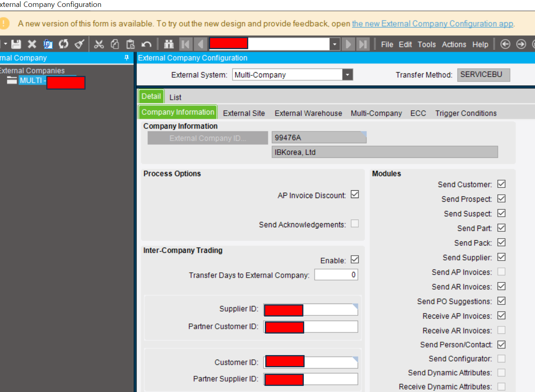535x392 pixels.
Task: Enable Send Configurator checkbox
Action: coord(501,358)
